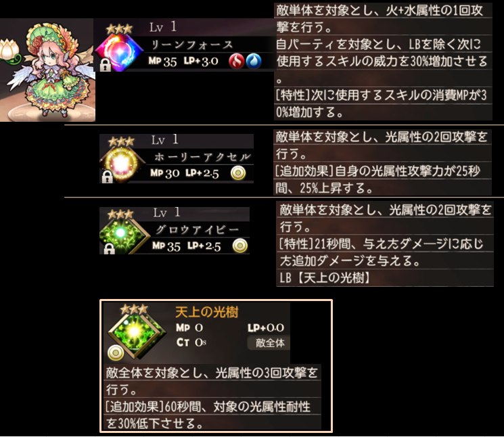Select the character portrait with green dress
This screenshot has height=437, width=504.
tap(47, 70)
